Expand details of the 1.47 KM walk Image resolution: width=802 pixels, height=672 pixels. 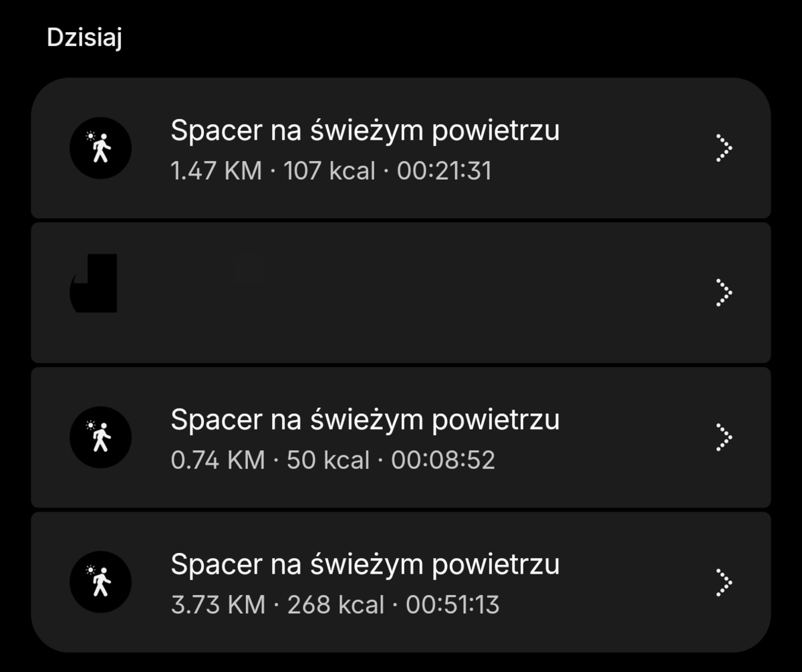pyautogui.click(x=723, y=148)
